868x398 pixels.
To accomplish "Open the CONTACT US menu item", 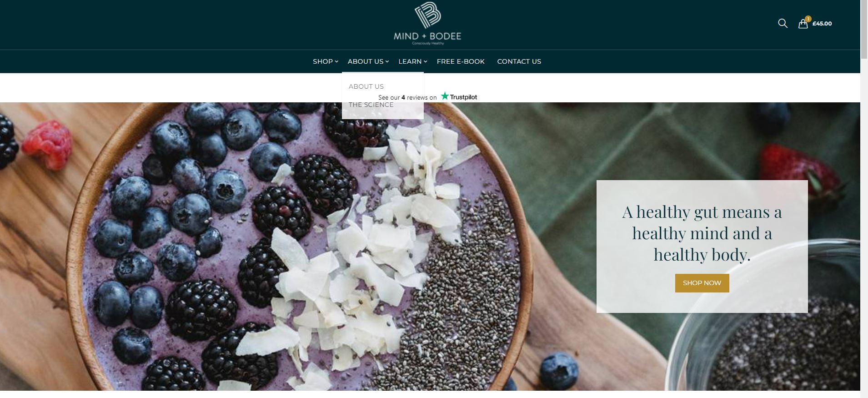I will tap(519, 61).
